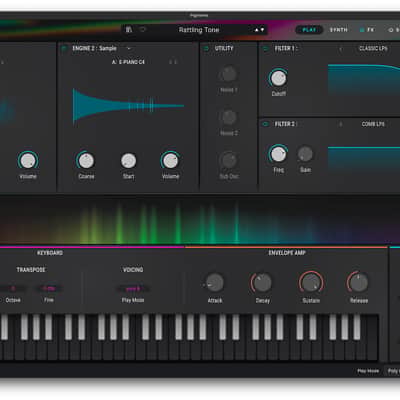Toggle FILTER 2 power button

coord(266,124)
